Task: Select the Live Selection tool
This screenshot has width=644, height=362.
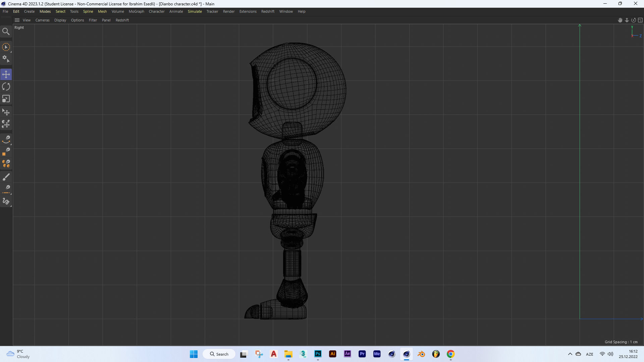Action: point(6,47)
